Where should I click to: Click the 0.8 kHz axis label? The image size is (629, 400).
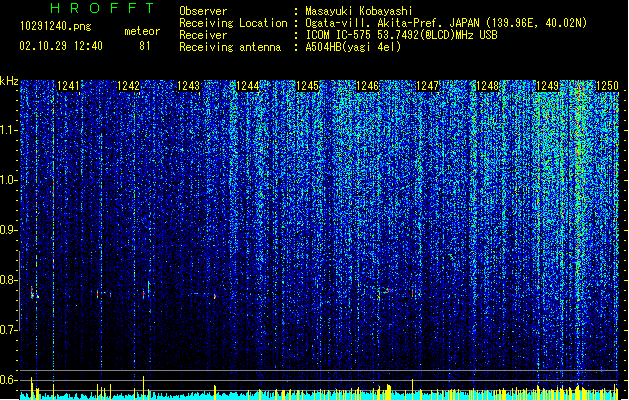9,280
